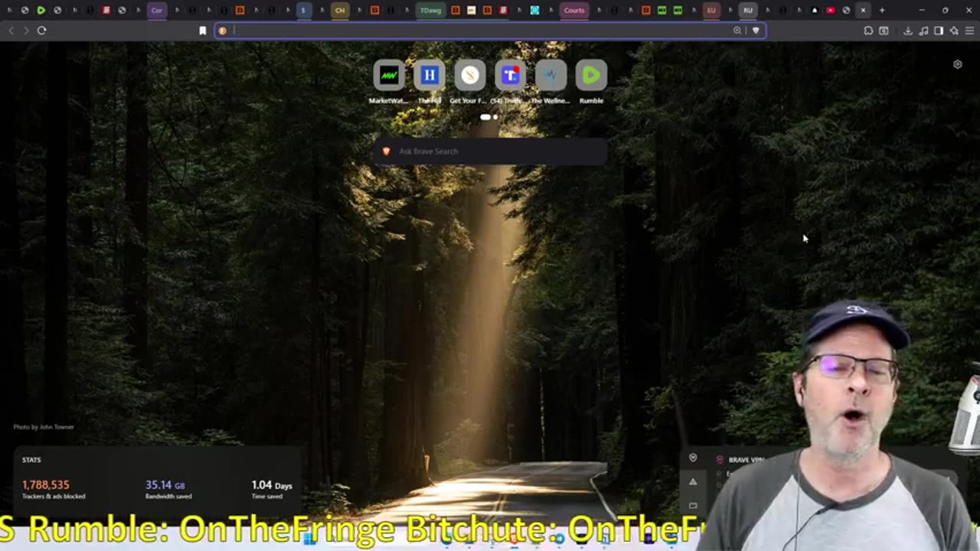The width and height of the screenshot is (980, 551).
Task: Select the VPN shield widget icon
Action: tap(693, 458)
